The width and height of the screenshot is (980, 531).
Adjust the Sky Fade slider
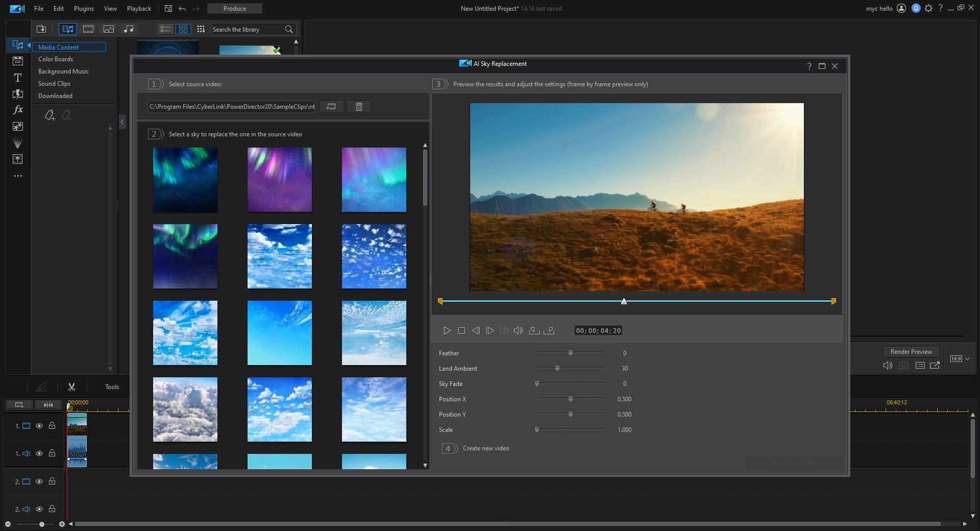tap(536, 383)
